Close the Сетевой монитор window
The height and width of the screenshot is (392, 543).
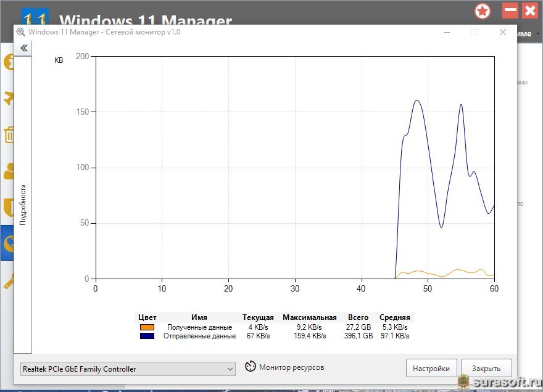(503, 32)
